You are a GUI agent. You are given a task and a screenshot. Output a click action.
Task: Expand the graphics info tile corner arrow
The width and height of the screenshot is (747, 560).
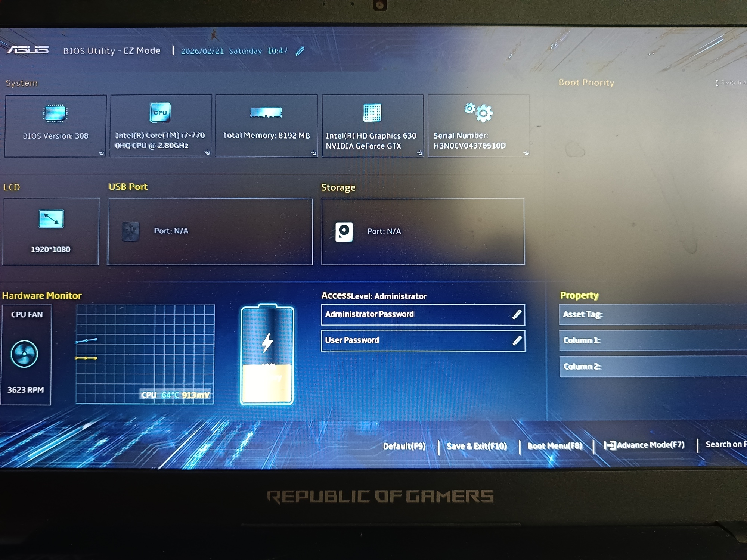tap(419, 153)
